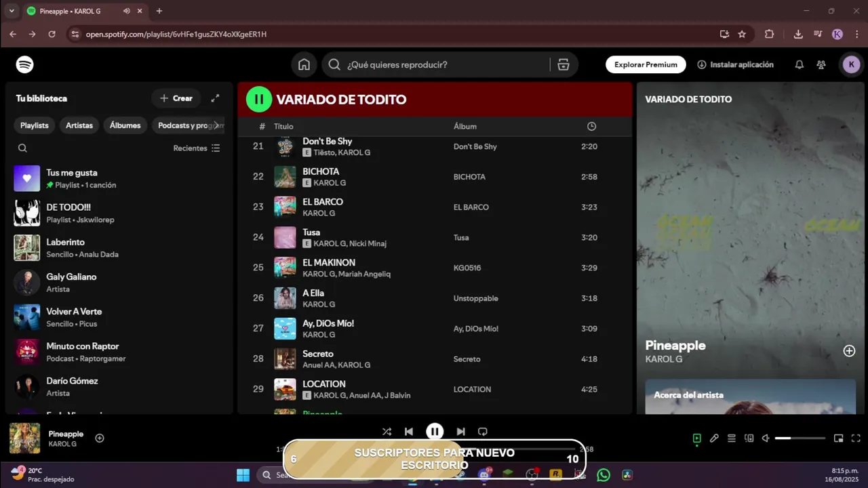Open the connect to a device icon
The height and width of the screenshot is (488, 868).
(749, 438)
